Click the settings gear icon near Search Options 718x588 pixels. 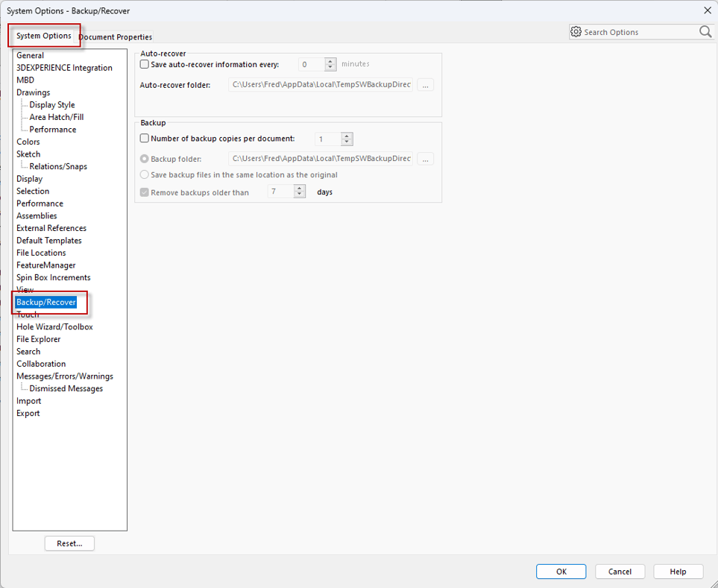tap(576, 31)
